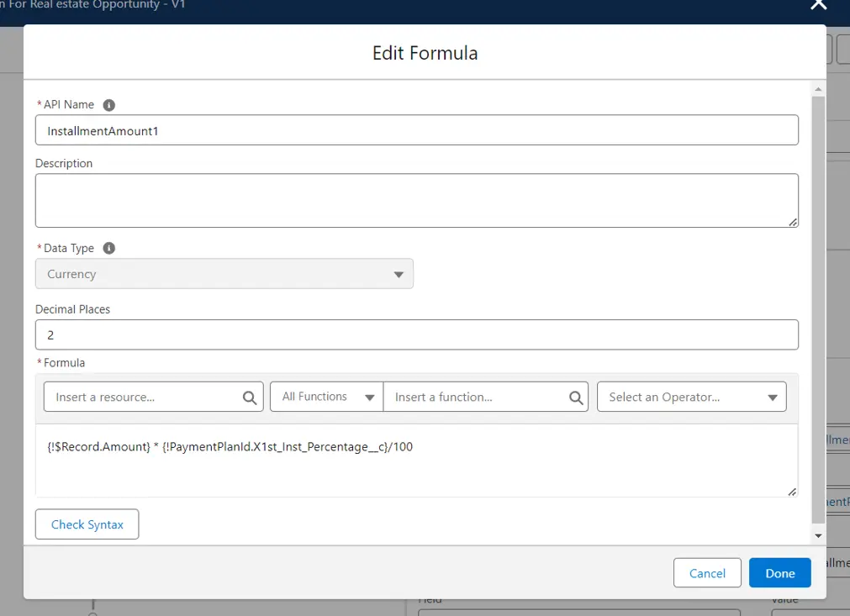The image size is (850, 616).
Task: Click the formula editor resize handle
Action: click(x=792, y=491)
